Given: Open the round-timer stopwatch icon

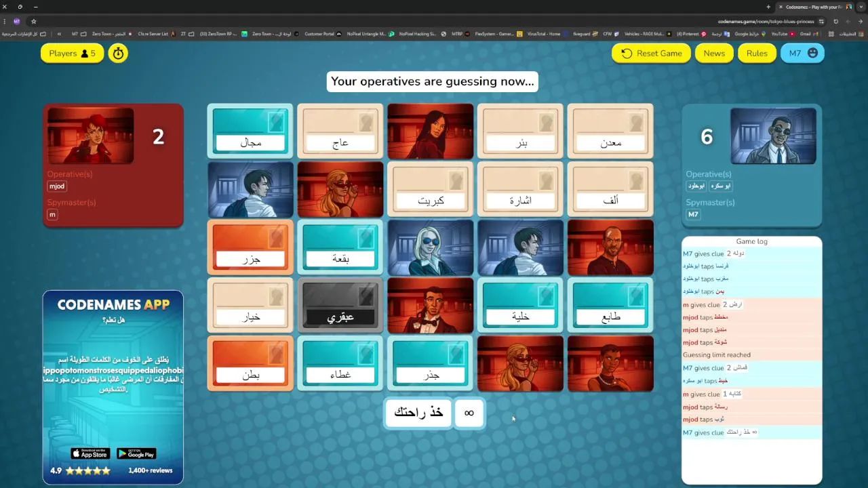Looking at the screenshot, I should [118, 54].
